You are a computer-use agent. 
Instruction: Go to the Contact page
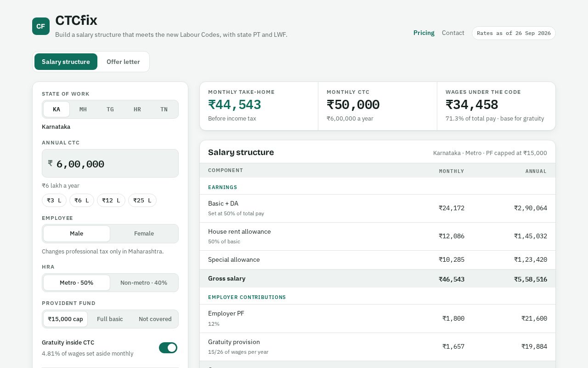pyautogui.click(x=453, y=33)
